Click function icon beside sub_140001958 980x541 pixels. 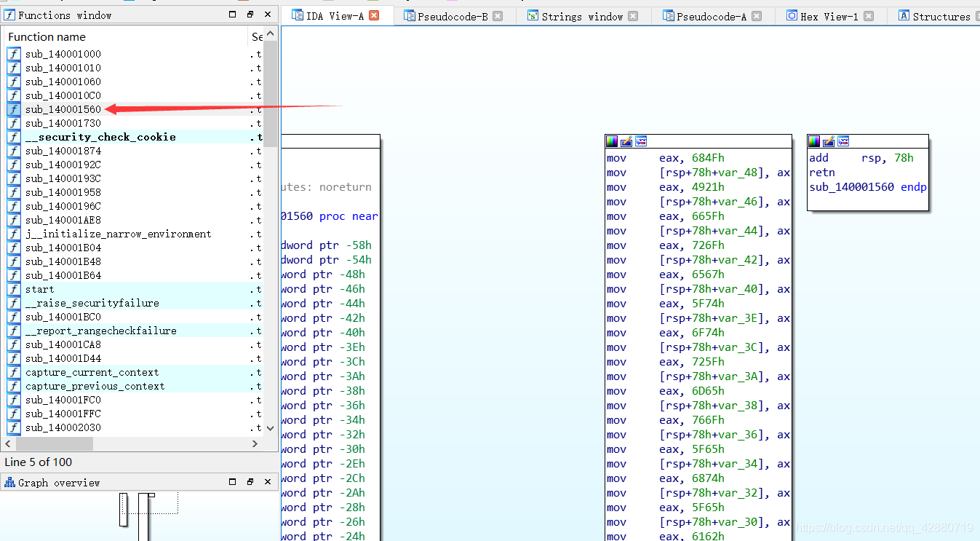click(x=14, y=192)
